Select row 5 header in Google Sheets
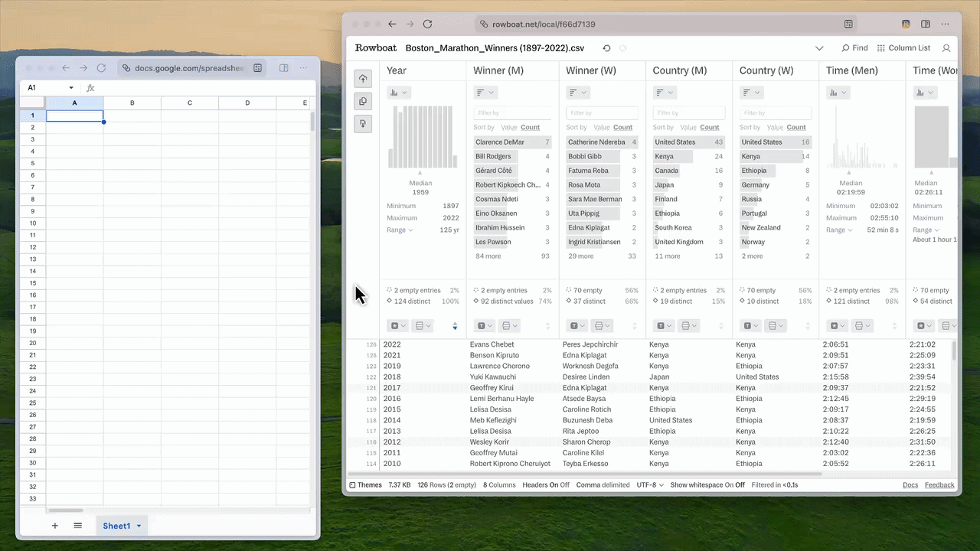This screenshot has width=980, height=551. pos(33,164)
